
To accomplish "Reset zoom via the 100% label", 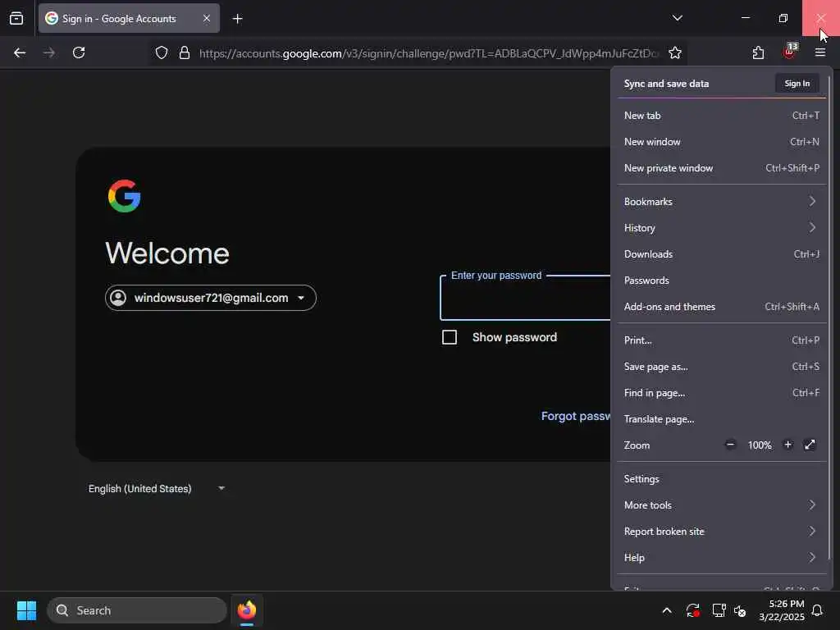I will [759, 445].
